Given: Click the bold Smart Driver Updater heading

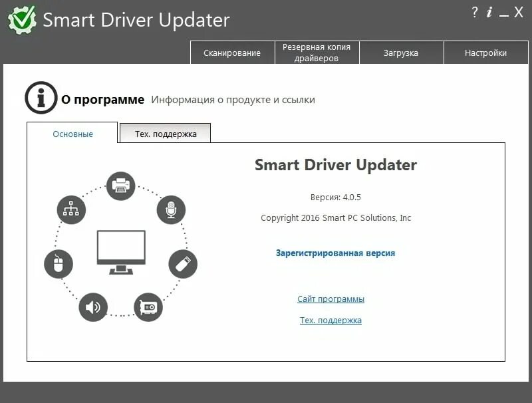Looking at the screenshot, I should click(x=336, y=165).
